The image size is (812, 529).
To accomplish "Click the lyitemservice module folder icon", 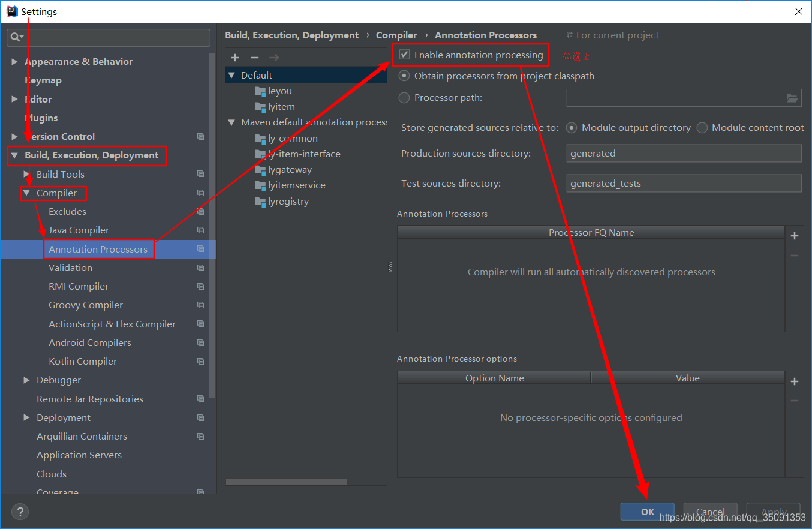I will (x=260, y=185).
